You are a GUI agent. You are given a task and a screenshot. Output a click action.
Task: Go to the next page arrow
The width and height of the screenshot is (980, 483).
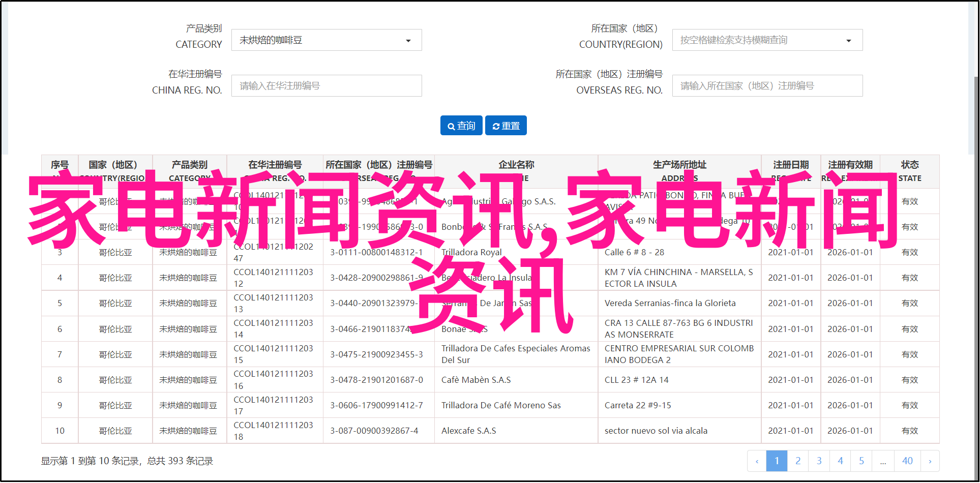(x=930, y=461)
